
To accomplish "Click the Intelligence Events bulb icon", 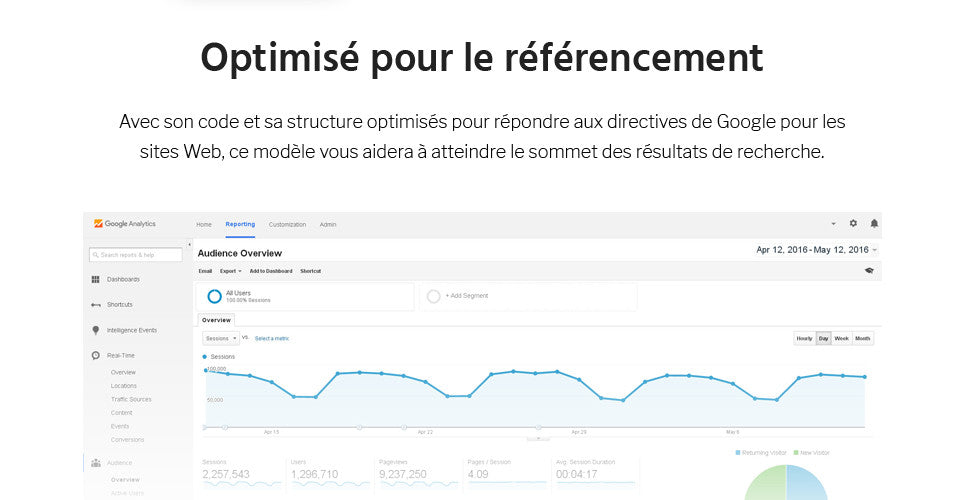I will 95,331.
